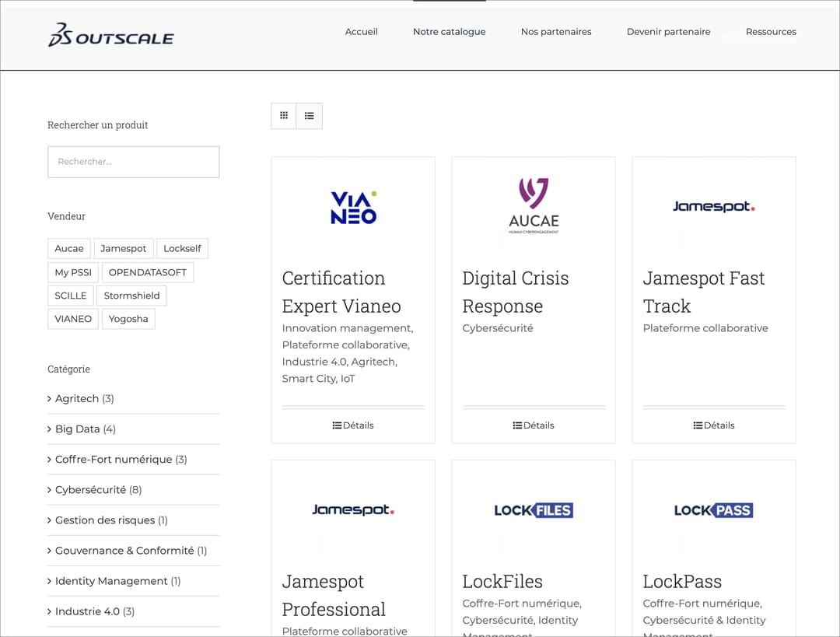Filter by vendor My PSSI
Image resolution: width=840 pixels, height=637 pixels.
pos(73,272)
